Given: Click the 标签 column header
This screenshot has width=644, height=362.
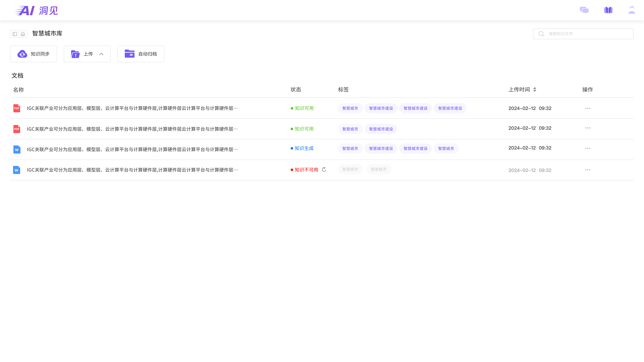Looking at the screenshot, I should point(343,89).
